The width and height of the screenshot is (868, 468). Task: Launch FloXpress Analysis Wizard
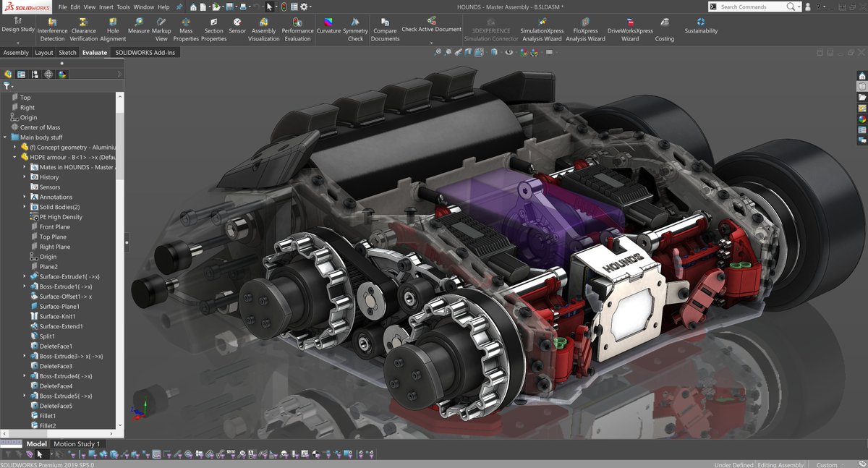point(585,30)
